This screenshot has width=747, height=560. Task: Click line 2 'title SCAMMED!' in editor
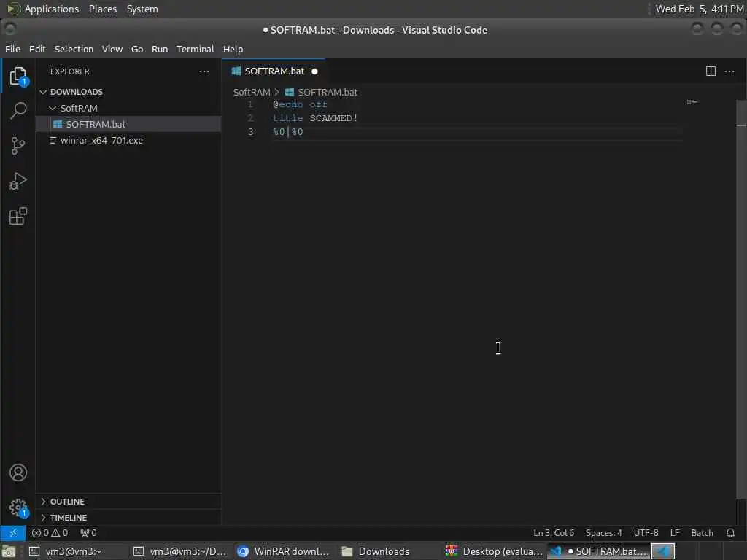coord(315,118)
